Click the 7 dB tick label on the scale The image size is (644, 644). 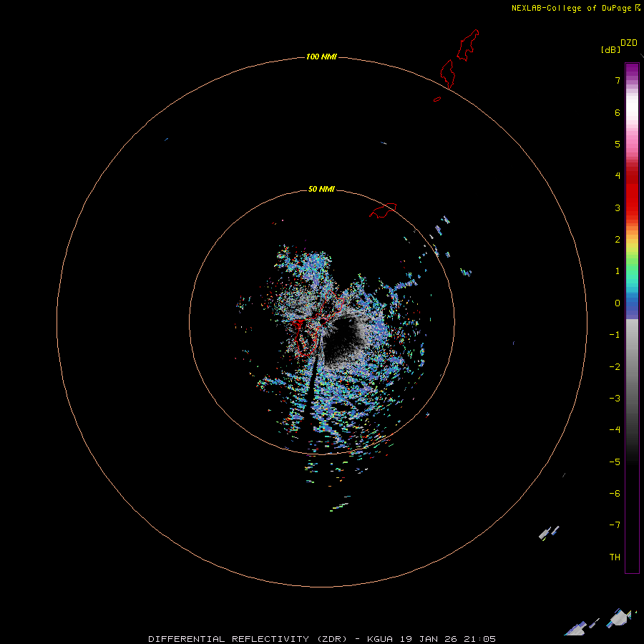coord(618,80)
